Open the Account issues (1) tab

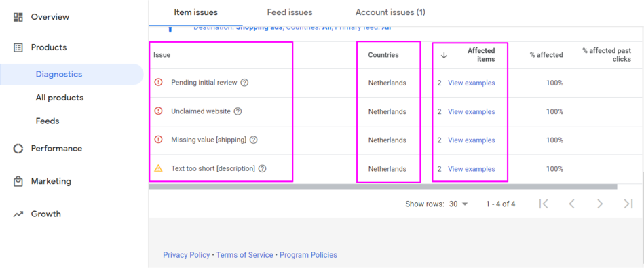point(390,12)
